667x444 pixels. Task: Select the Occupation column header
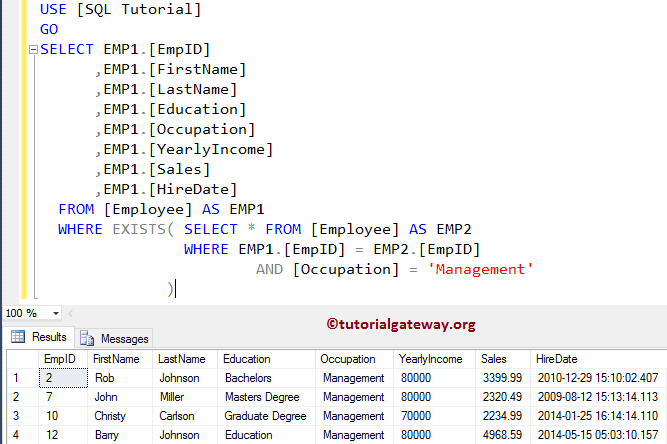point(348,358)
